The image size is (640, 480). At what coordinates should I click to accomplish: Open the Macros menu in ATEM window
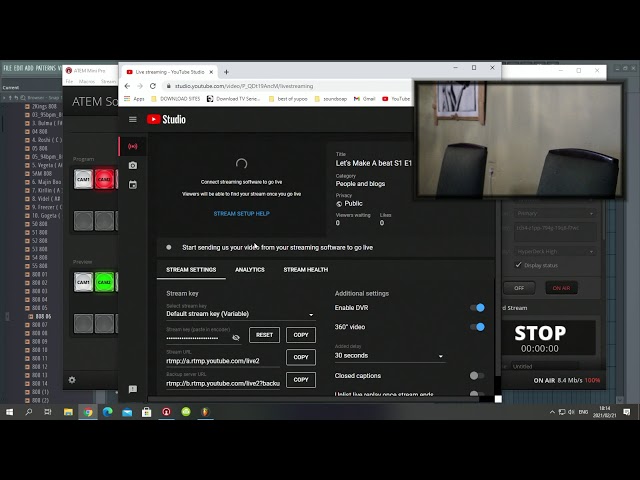pos(87,82)
